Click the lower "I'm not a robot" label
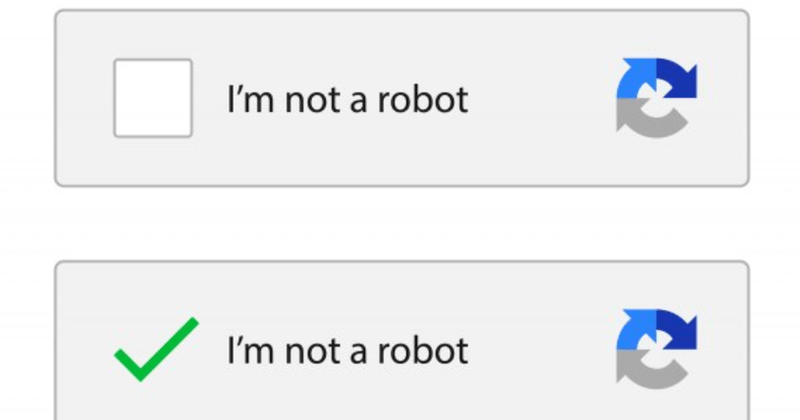Viewport: 800px width, 420px height. point(347,350)
